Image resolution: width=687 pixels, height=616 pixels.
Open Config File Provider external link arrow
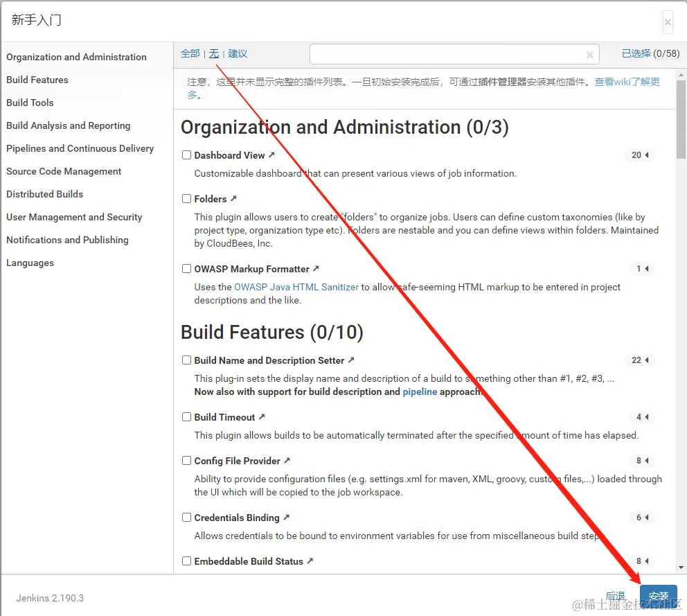click(287, 460)
